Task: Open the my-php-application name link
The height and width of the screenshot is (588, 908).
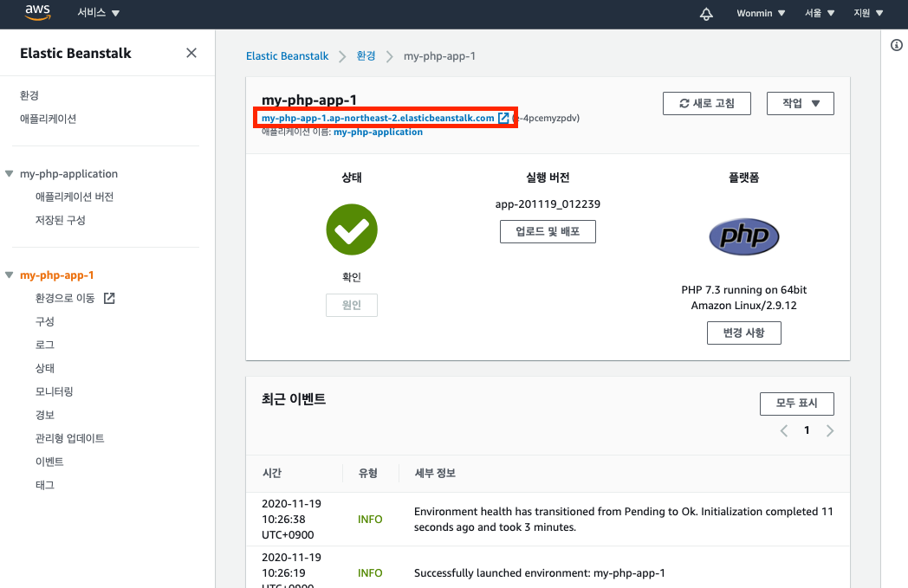Action: [x=378, y=132]
